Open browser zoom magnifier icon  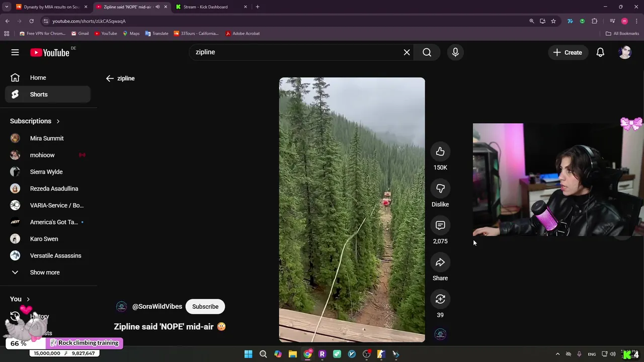pos(531,21)
